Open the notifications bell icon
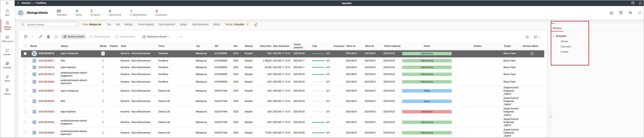 tap(640, 3)
